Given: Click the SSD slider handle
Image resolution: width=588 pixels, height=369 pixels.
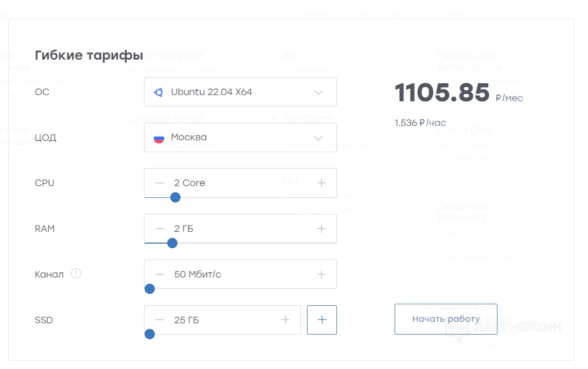Looking at the screenshot, I should (150, 335).
